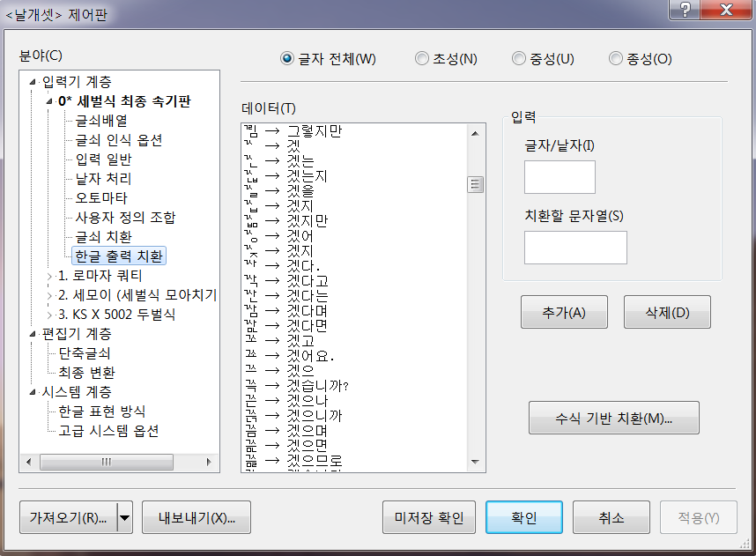Select 글쇠 치환 tree item

pos(103,237)
